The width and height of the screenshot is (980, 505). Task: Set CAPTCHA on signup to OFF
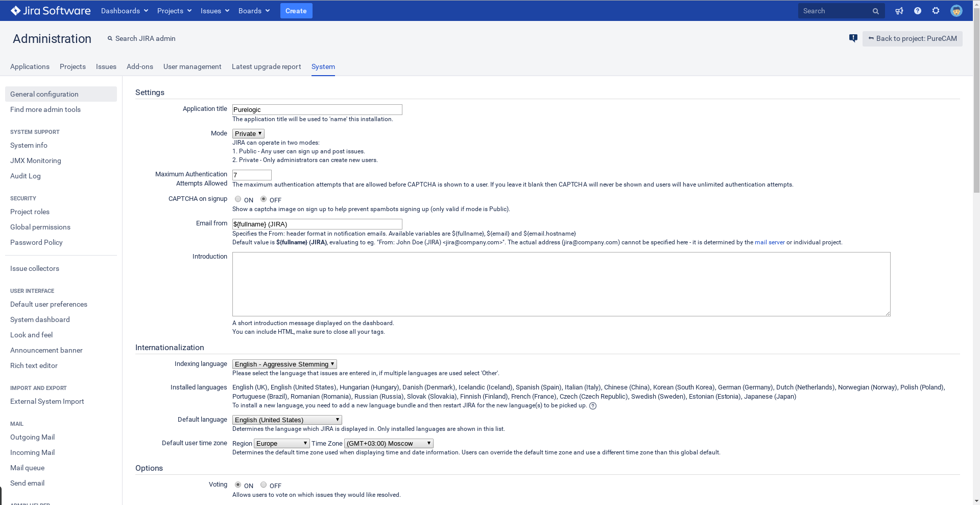click(264, 199)
